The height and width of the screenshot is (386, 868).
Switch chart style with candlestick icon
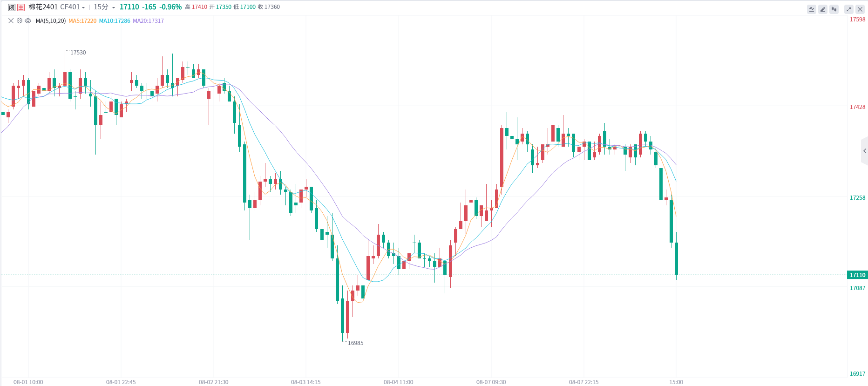pos(834,9)
